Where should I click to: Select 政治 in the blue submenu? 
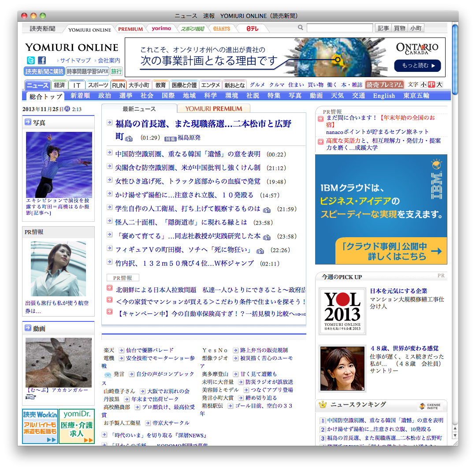pyautogui.click(x=105, y=96)
